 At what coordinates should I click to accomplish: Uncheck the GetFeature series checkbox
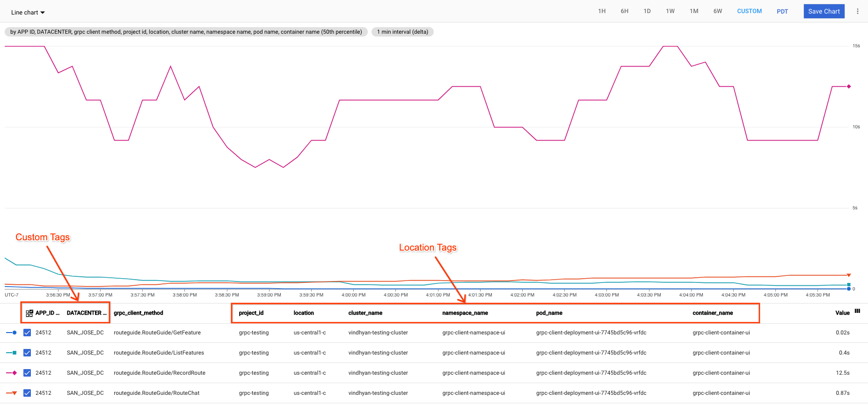click(27, 333)
